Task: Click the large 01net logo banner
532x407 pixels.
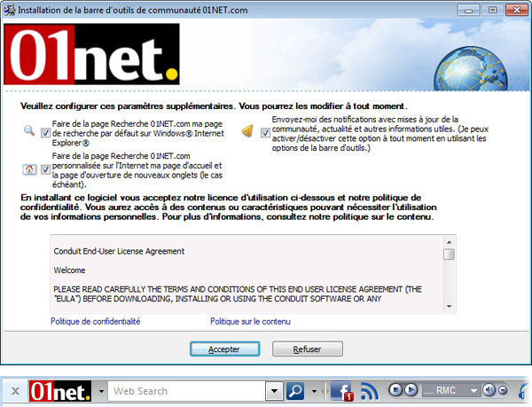Action: [x=91, y=54]
